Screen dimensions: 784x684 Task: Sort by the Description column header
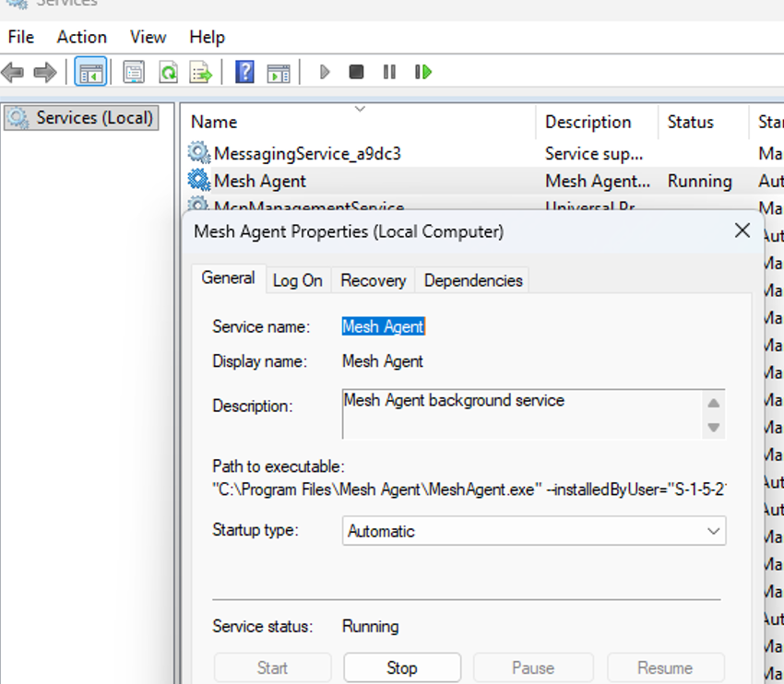(597, 122)
